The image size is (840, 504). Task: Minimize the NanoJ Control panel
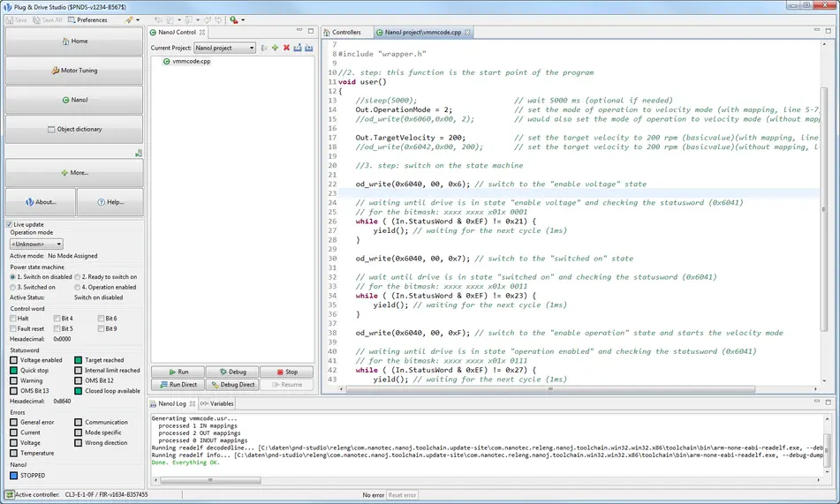300,32
